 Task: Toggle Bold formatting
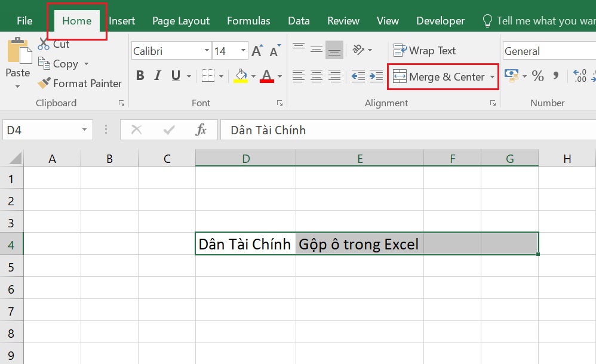140,76
